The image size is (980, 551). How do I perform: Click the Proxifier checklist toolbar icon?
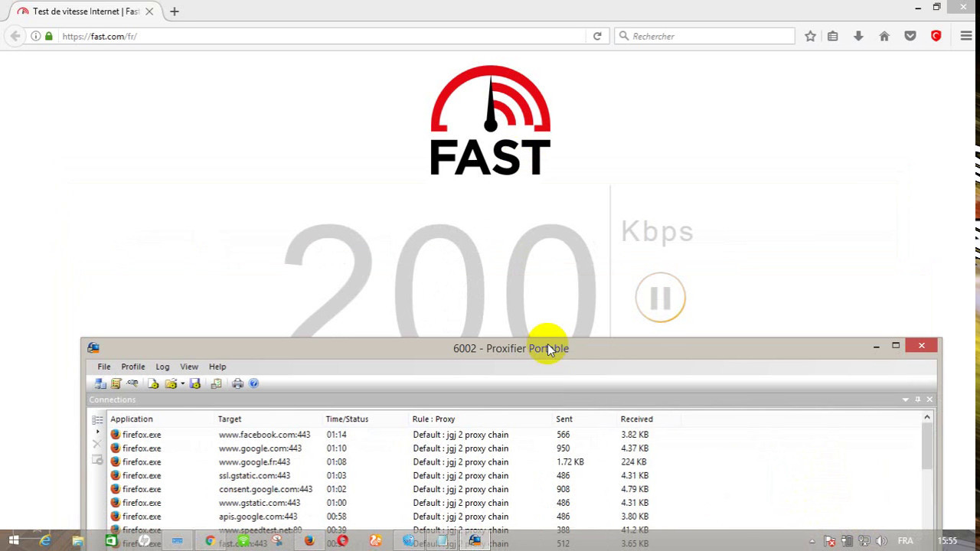point(217,383)
